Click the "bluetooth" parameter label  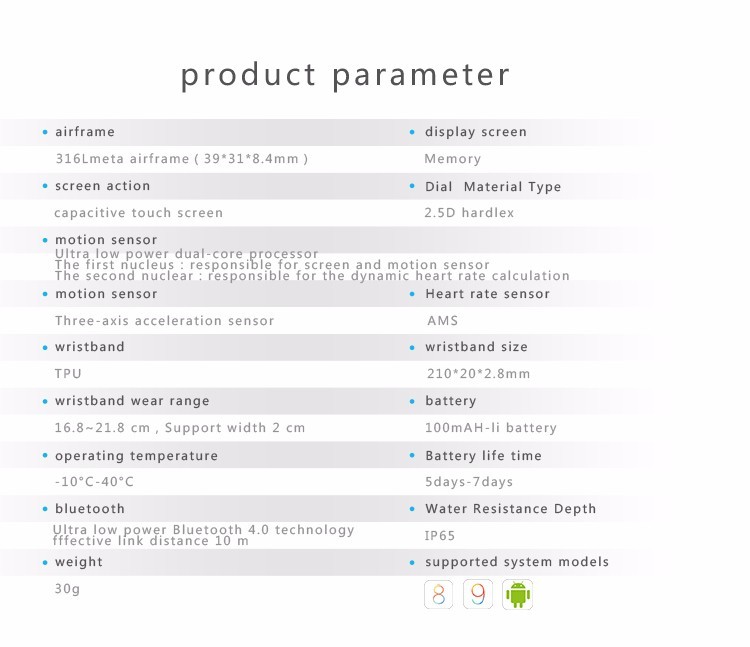click(90, 509)
